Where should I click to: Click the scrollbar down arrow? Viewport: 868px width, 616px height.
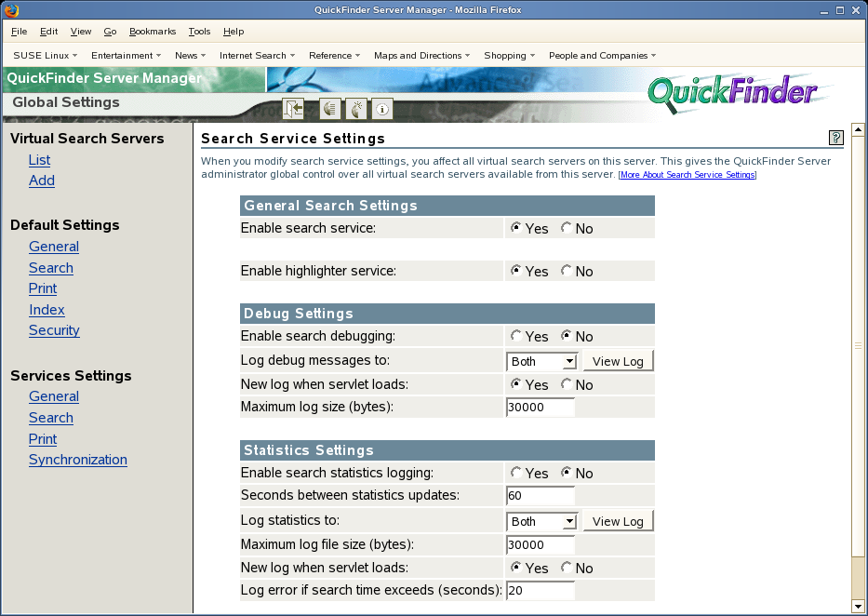coord(858,606)
